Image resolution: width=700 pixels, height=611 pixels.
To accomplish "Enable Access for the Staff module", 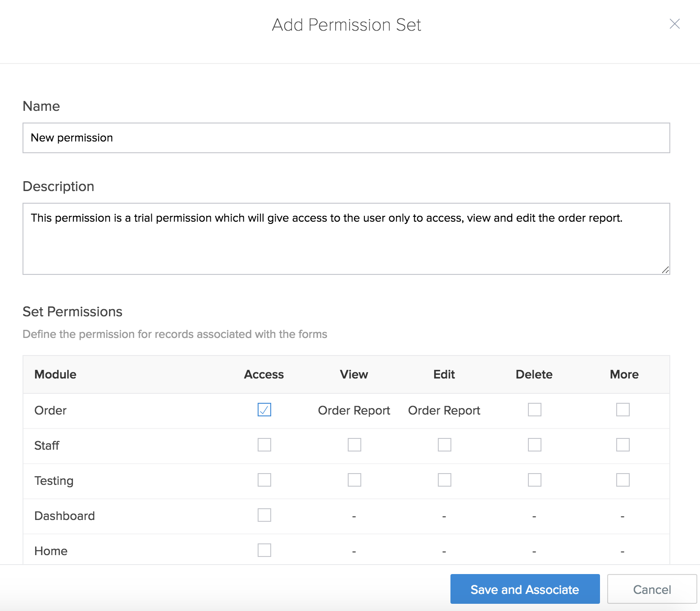I will point(264,445).
